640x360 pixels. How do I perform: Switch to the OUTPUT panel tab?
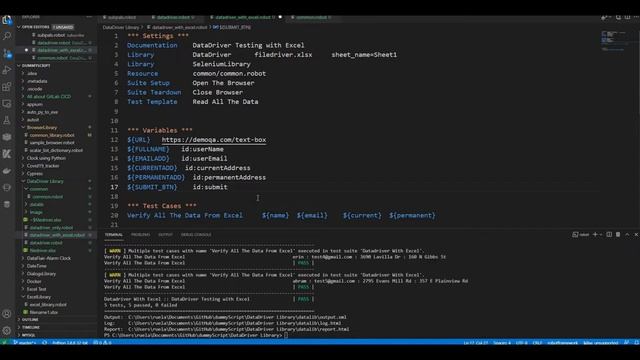point(165,235)
